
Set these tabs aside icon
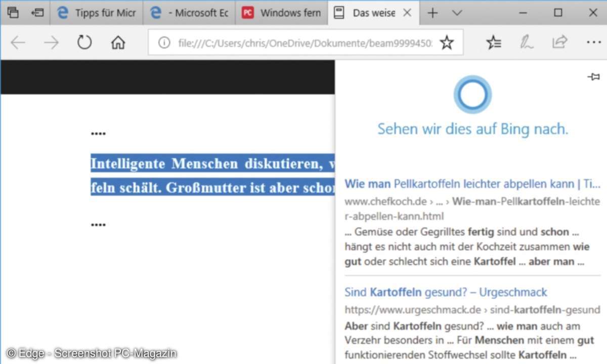[37, 13]
